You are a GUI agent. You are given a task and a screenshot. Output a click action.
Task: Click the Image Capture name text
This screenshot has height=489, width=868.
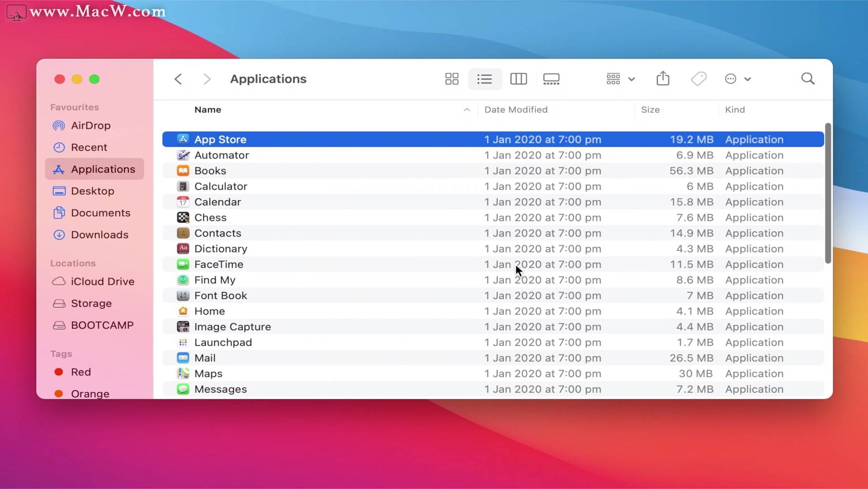[232, 327]
